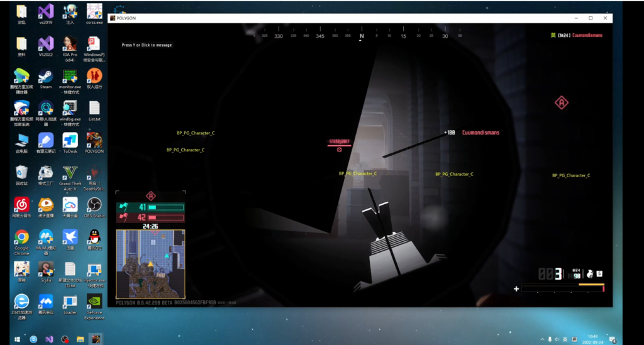Open OBS Studio desktop icon
Viewport: 644px width, 345px height.
coord(94,207)
